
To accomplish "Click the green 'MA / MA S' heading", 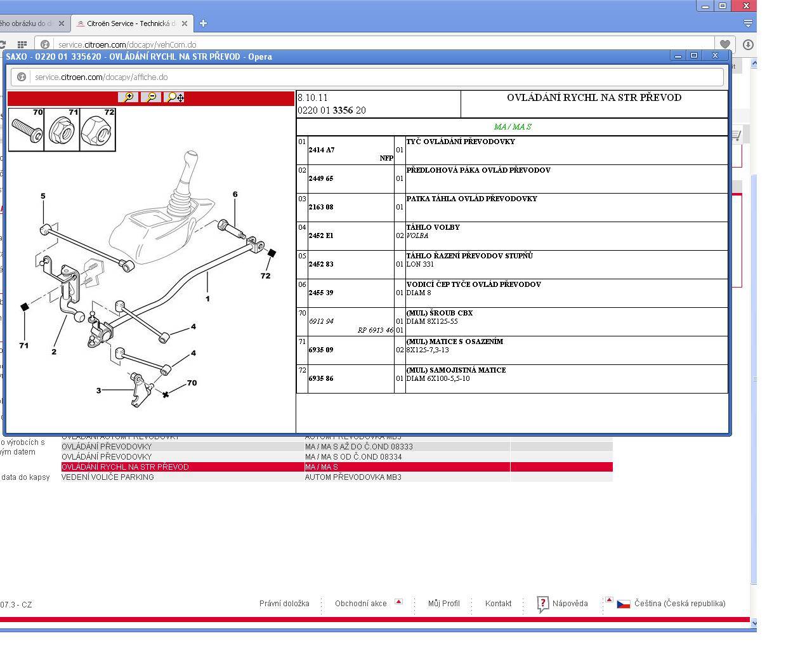I will (512, 127).
